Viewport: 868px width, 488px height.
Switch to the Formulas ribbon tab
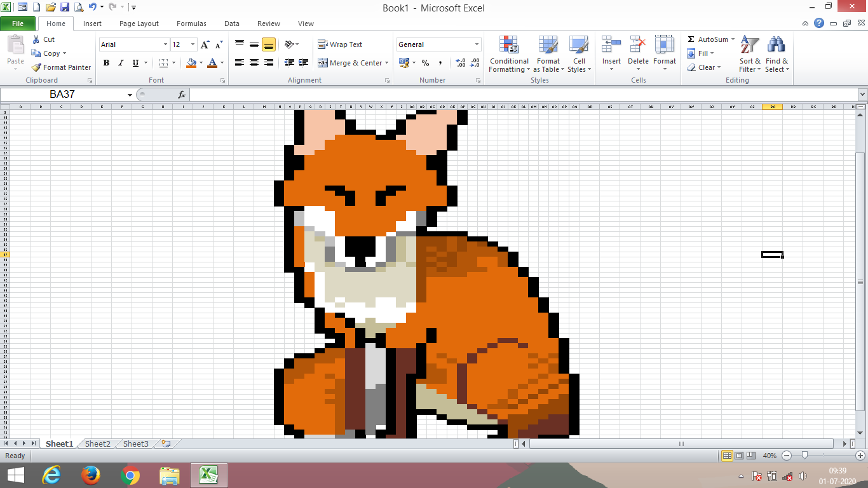click(191, 24)
